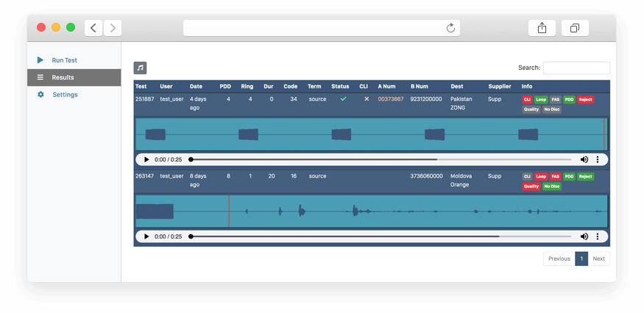Open the Run Test page
The width and height of the screenshot is (644, 313).
(64, 60)
